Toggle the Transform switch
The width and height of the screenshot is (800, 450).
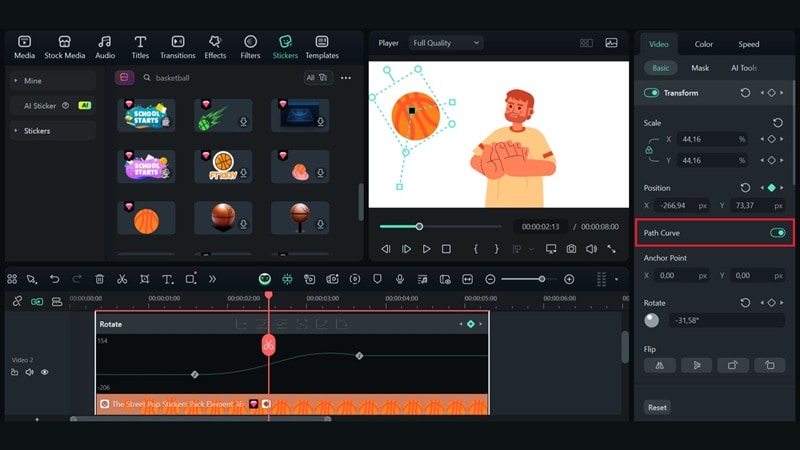[x=651, y=93]
